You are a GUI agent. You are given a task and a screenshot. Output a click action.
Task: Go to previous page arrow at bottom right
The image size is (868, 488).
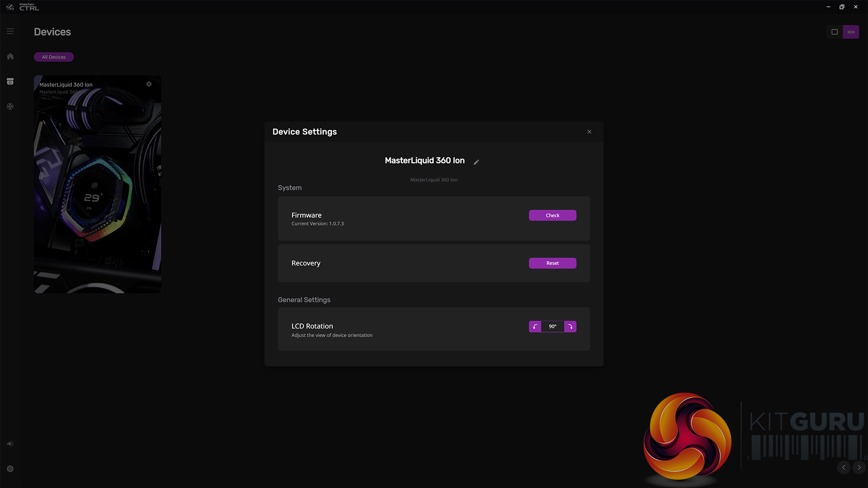click(844, 467)
